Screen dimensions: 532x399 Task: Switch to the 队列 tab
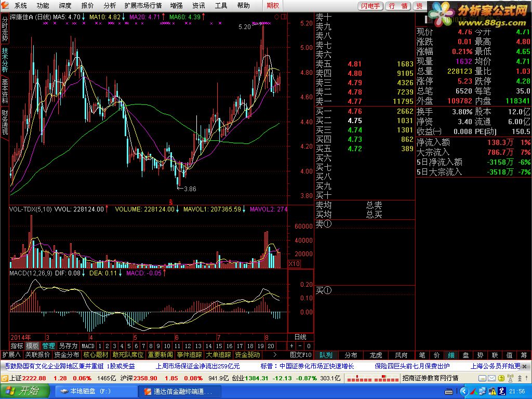[x=326, y=355]
